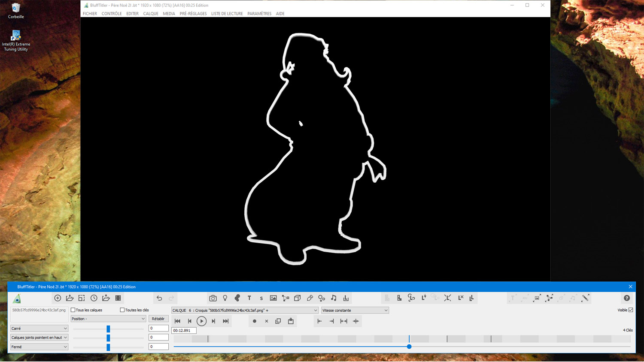
Task: Click the clock duration icon
Action: click(94, 298)
